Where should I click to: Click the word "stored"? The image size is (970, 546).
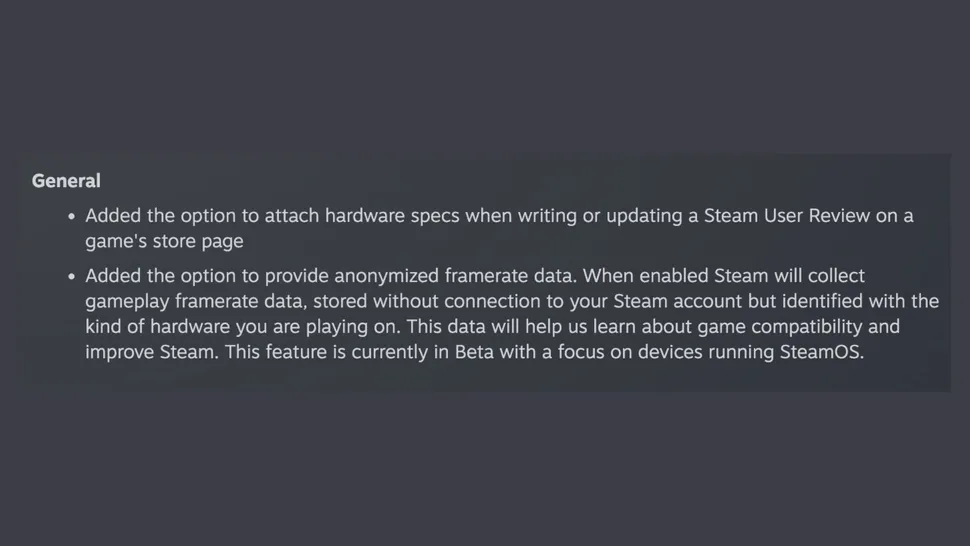342,301
